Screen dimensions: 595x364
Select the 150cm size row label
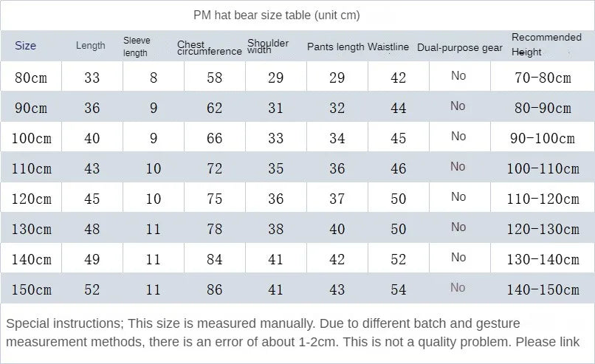pos(32,289)
